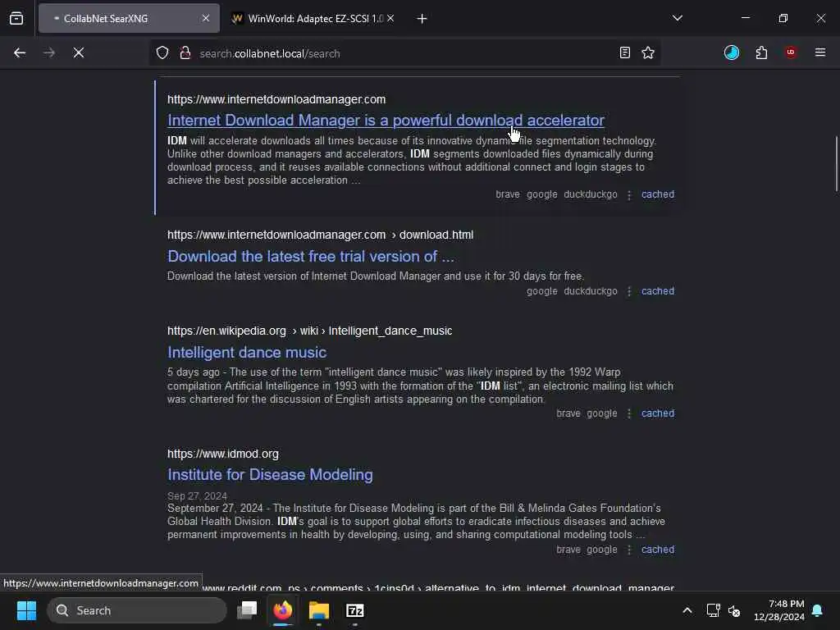Click the Sep 27, 2024 date text
The width and height of the screenshot is (840, 630).
coord(197,496)
